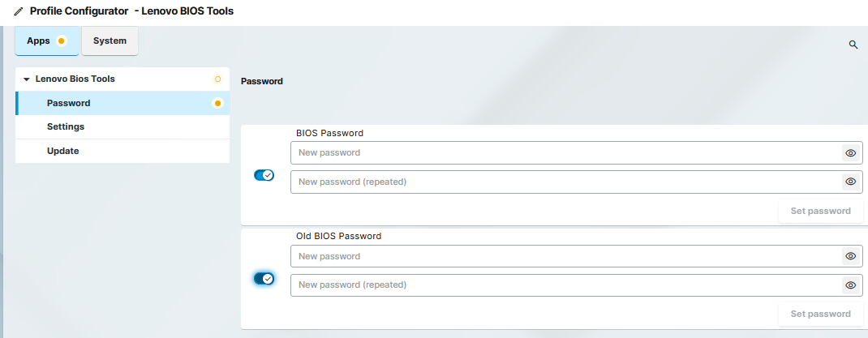This screenshot has width=868, height=338.
Task: Open the Settings section
Action: click(x=66, y=126)
